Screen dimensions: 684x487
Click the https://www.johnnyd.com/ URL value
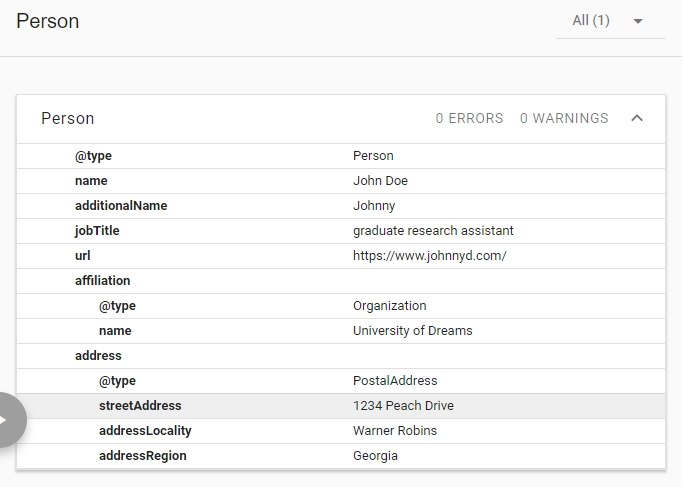tap(430, 256)
